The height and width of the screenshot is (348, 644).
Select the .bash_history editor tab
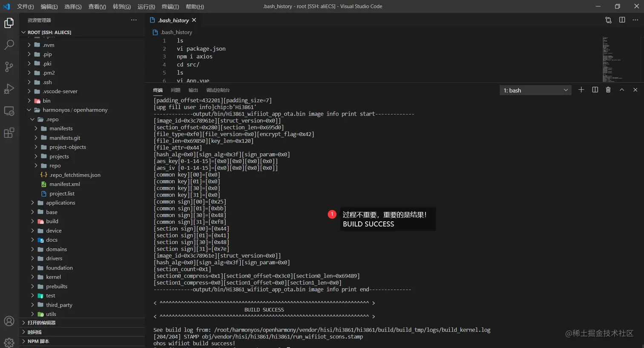(173, 20)
